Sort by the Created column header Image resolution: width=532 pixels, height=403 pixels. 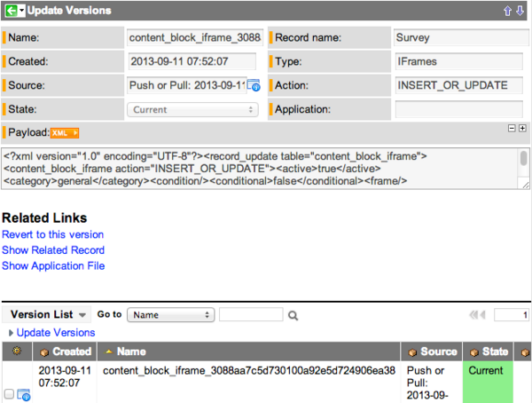72,352
